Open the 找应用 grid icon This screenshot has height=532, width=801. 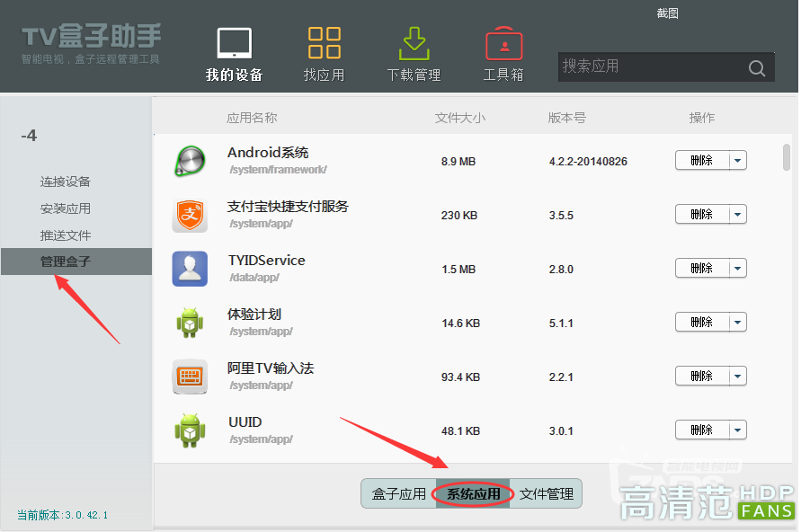[x=324, y=44]
